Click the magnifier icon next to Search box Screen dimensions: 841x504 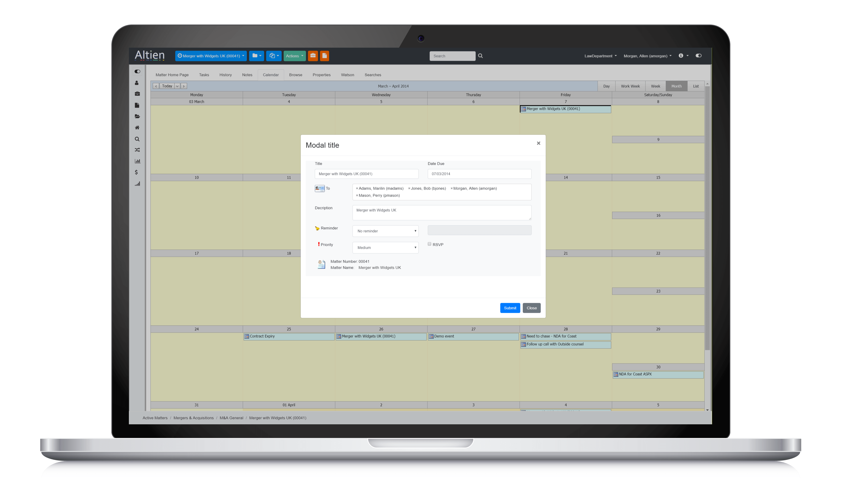tap(480, 56)
